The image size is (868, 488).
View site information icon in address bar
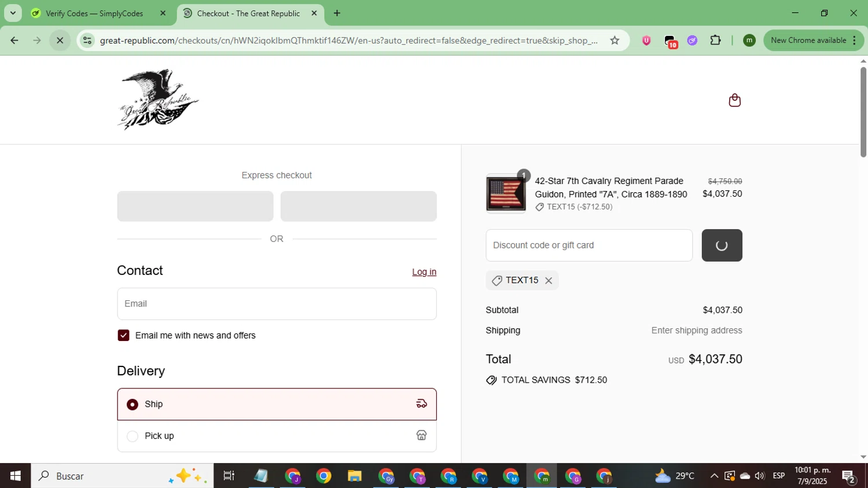(87, 41)
